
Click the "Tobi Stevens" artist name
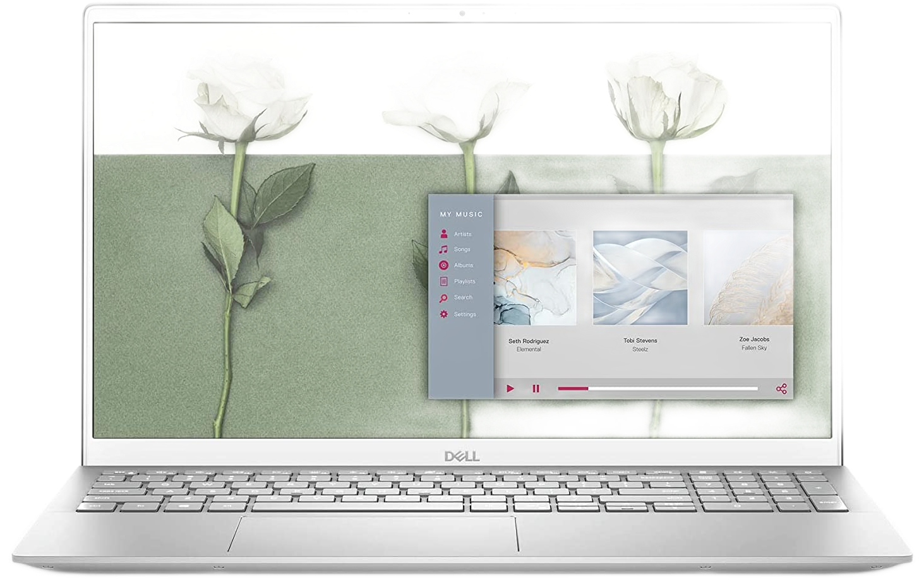tap(640, 340)
